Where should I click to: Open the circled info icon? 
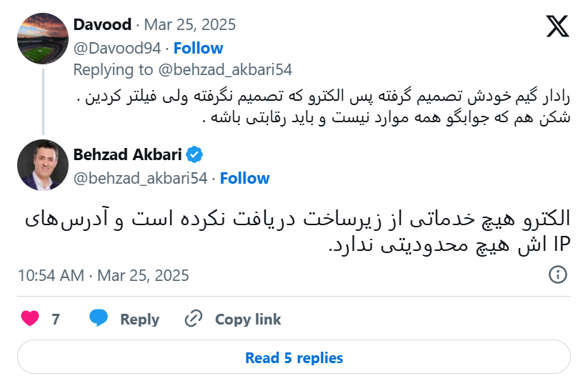pyautogui.click(x=557, y=274)
